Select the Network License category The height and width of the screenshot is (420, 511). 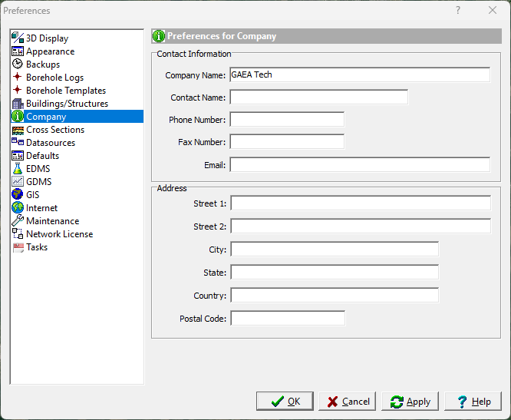pos(59,234)
